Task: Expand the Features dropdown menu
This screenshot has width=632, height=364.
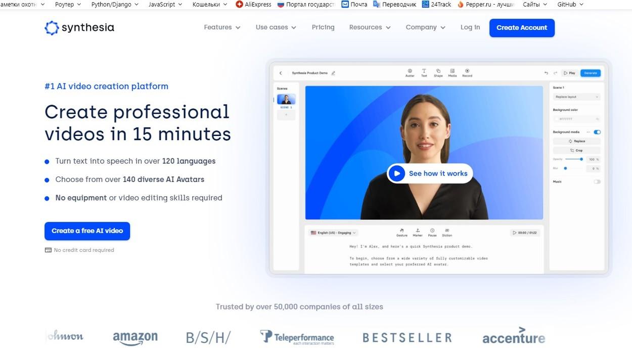Action: (222, 27)
